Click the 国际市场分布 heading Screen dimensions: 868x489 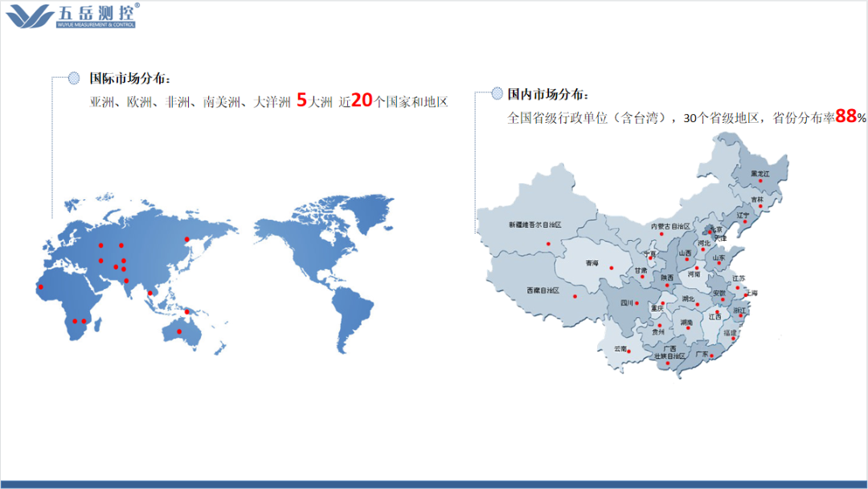pyautogui.click(x=129, y=79)
